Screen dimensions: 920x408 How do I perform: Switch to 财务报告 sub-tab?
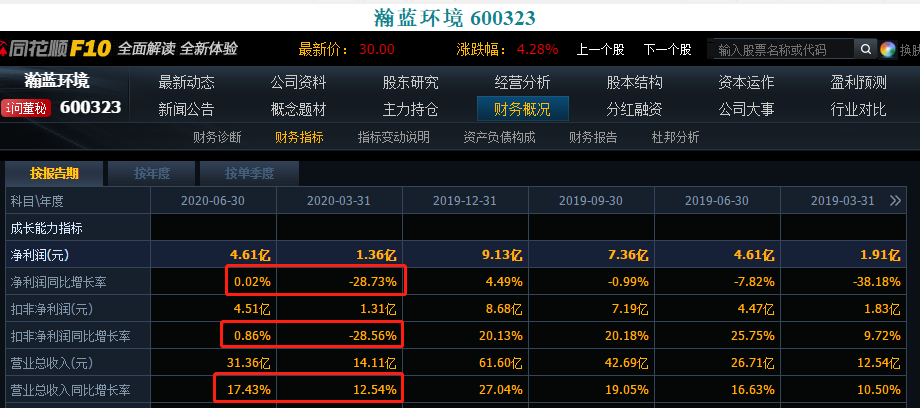click(x=593, y=137)
